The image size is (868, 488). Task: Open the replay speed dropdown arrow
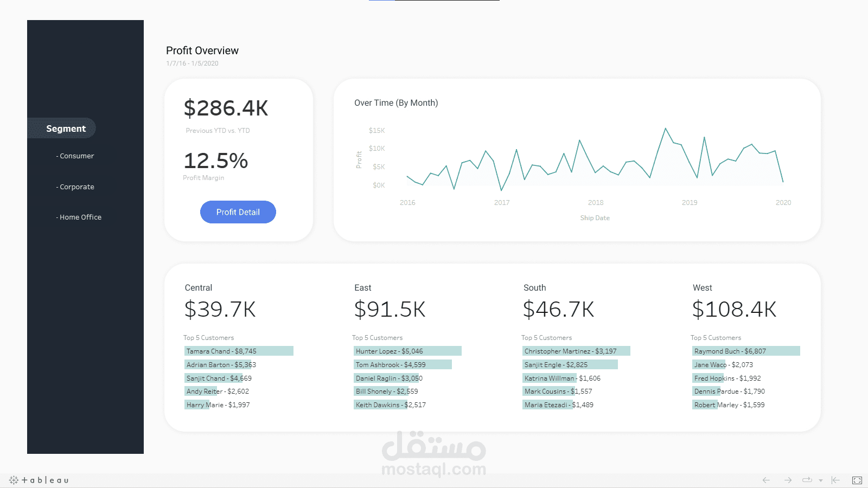click(821, 480)
